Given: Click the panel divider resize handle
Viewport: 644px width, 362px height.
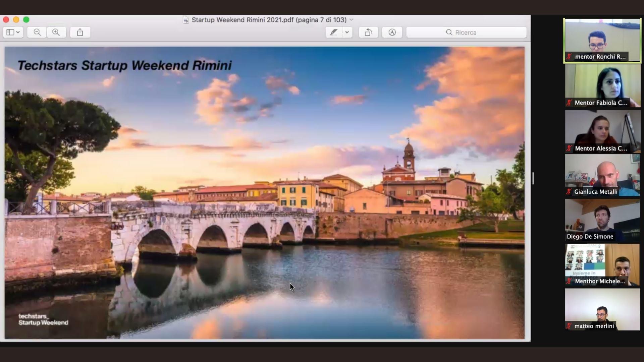Looking at the screenshot, I should pyautogui.click(x=533, y=178).
